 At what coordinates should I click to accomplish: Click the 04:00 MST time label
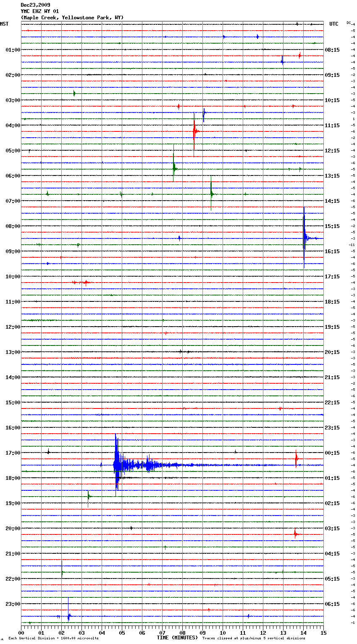(x=13, y=126)
